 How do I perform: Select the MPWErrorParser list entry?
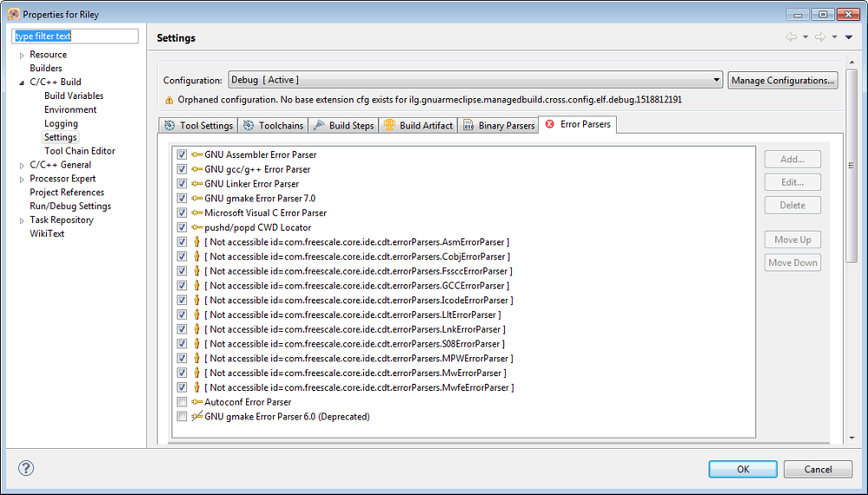[x=359, y=359]
